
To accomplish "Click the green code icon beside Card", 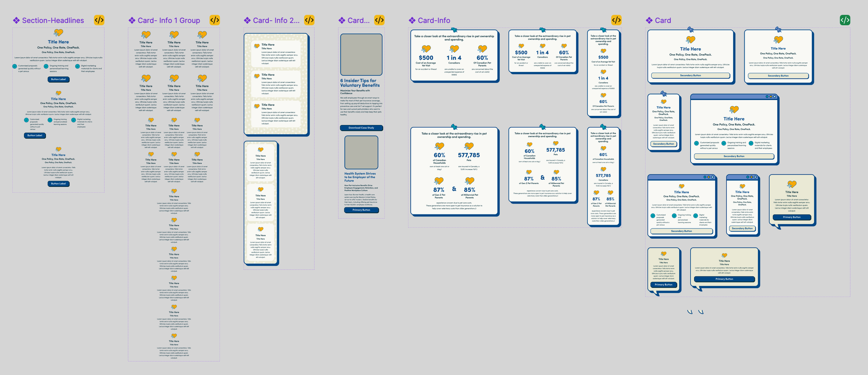I will click(845, 20).
